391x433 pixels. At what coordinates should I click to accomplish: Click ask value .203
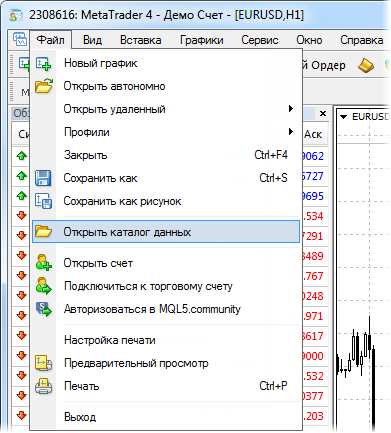[313, 416]
